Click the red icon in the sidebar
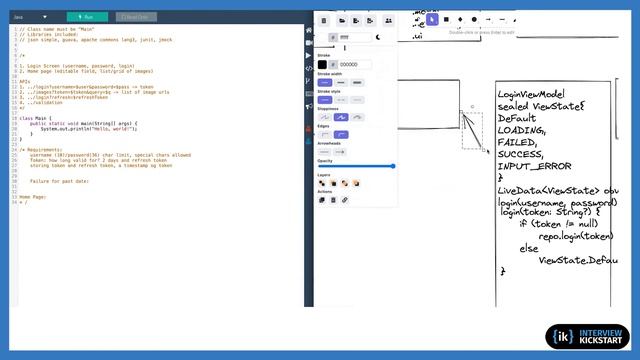Screen dimensions: 640x360 (308, 129)
